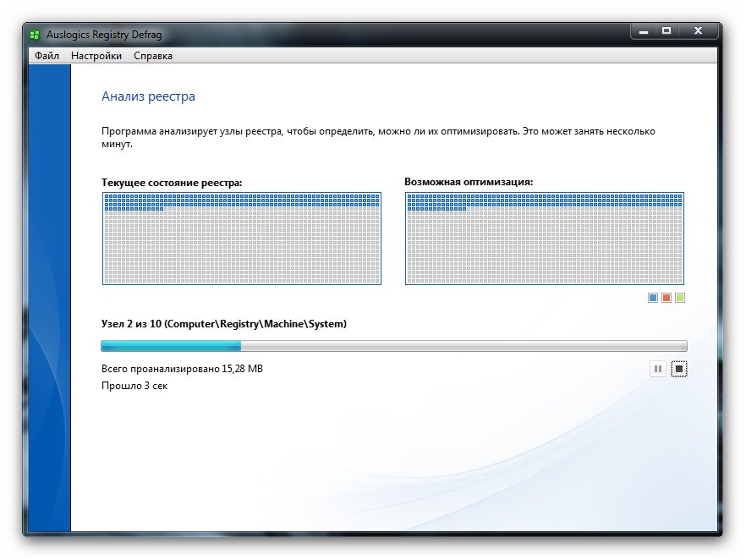Click the Auslogics Registry Defrag title bar icon
Screen dimensions: 746x560
[x=35, y=34]
